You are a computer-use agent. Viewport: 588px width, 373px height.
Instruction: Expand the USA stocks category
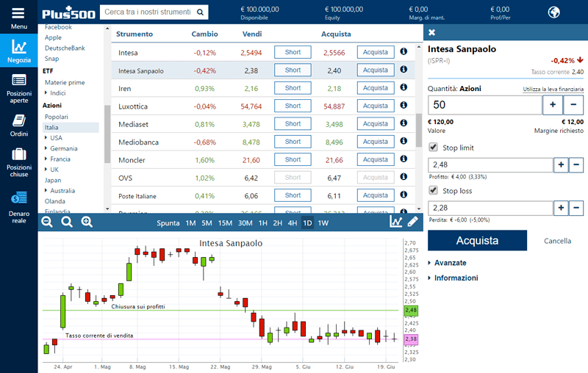54,138
